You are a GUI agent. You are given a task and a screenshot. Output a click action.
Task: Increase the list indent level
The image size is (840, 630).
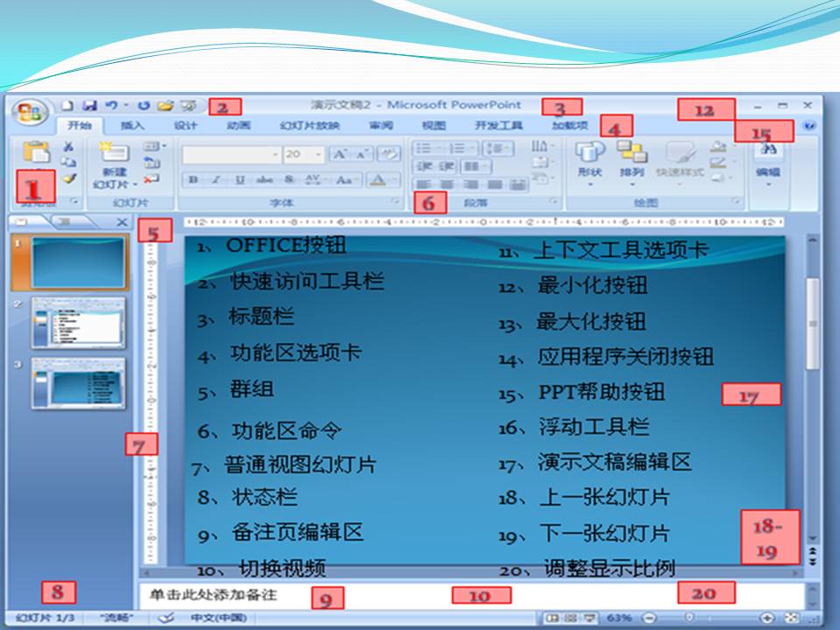coord(447,166)
